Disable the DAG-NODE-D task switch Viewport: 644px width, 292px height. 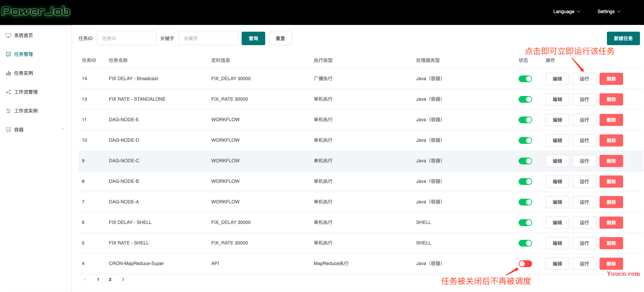(x=525, y=140)
